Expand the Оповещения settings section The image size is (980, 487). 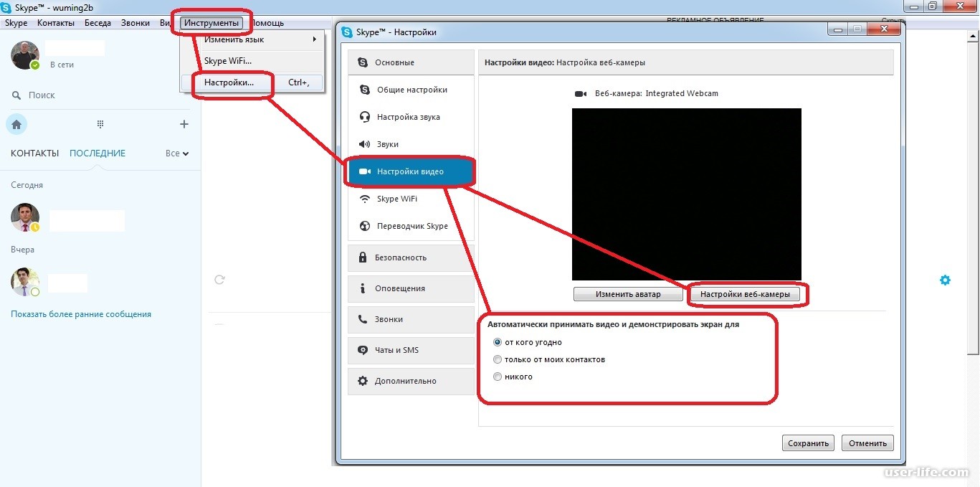click(411, 288)
